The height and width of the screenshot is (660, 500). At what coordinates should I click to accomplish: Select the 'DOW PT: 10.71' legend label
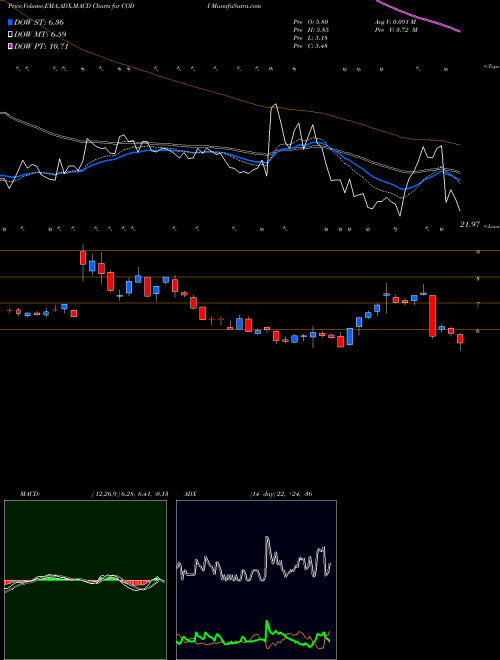[x=41, y=46]
